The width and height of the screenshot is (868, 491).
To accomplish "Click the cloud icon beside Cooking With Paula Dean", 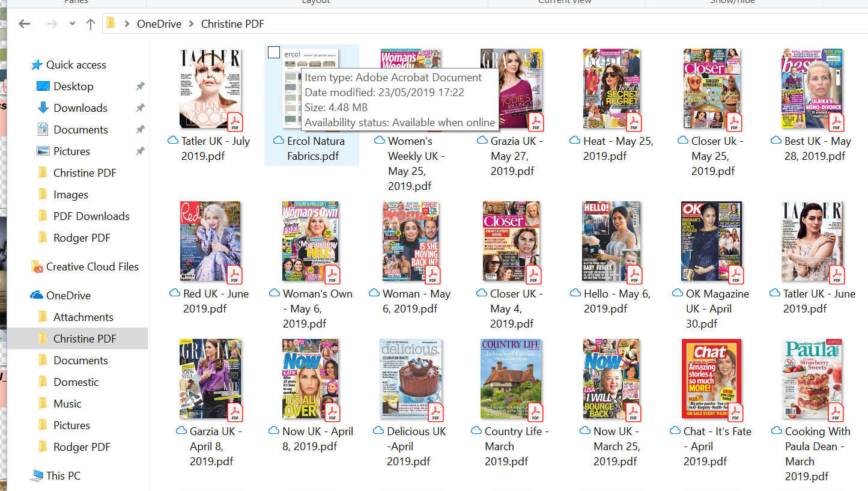I will pyautogui.click(x=777, y=431).
